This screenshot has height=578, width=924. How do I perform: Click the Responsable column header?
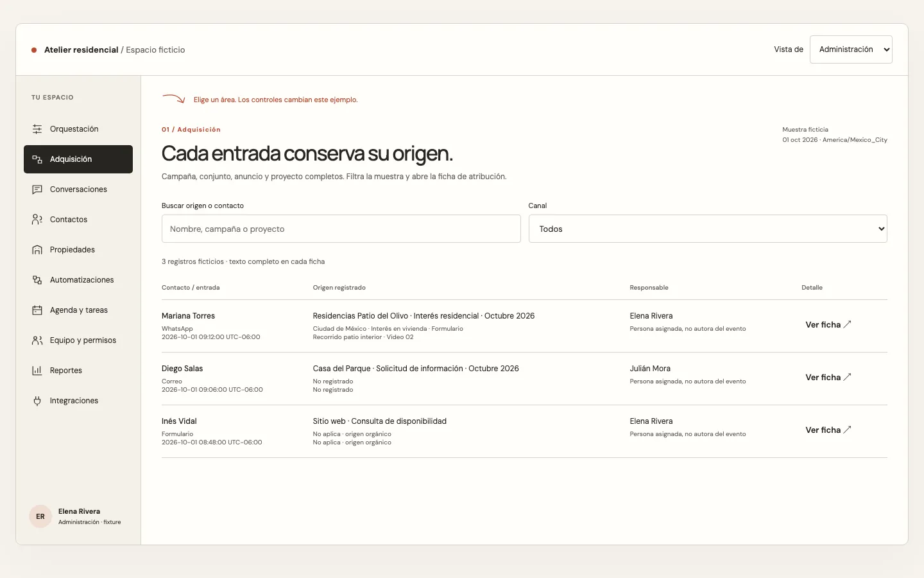[649, 288]
